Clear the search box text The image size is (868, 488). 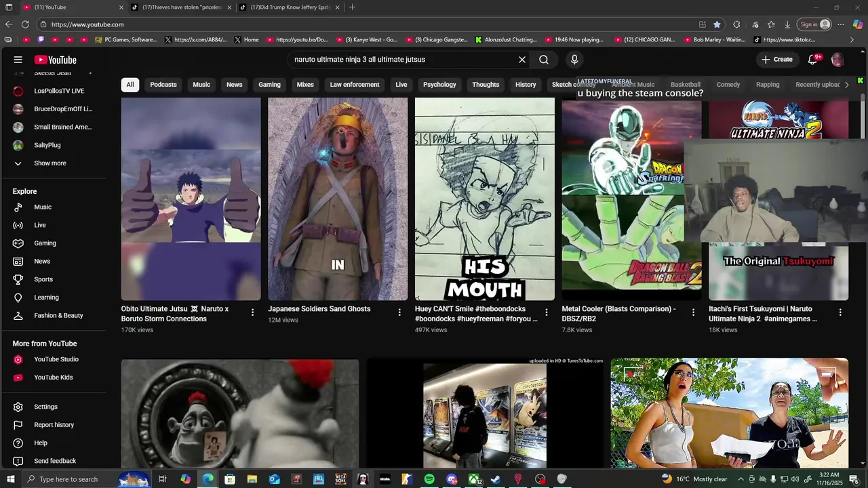pyautogui.click(x=522, y=60)
